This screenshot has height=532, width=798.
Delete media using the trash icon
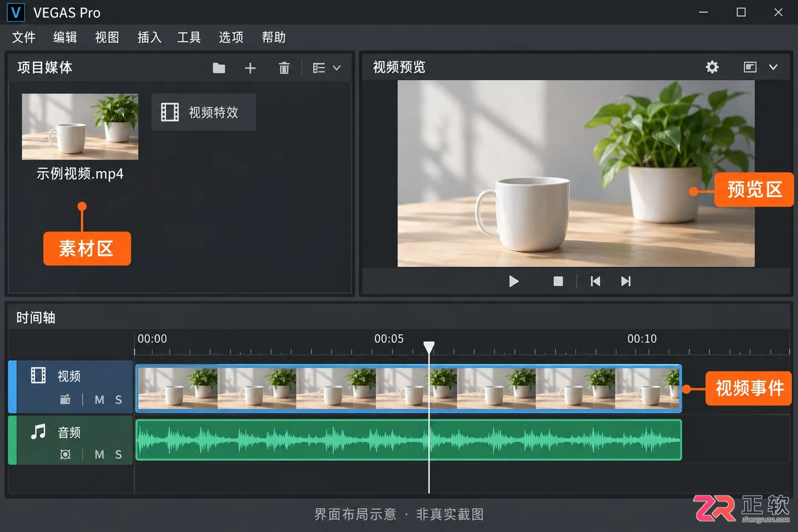(x=284, y=68)
